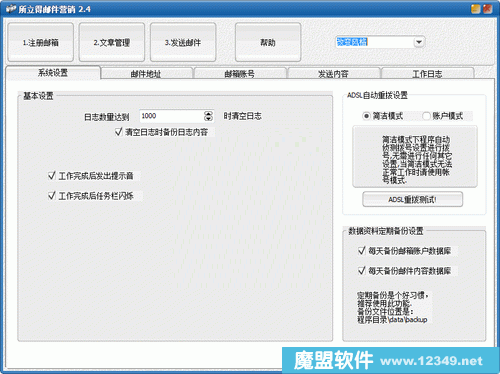Viewport: 500px width, 374px height.
Task: Click the ADSL重拨测试 button
Action: pos(413,199)
